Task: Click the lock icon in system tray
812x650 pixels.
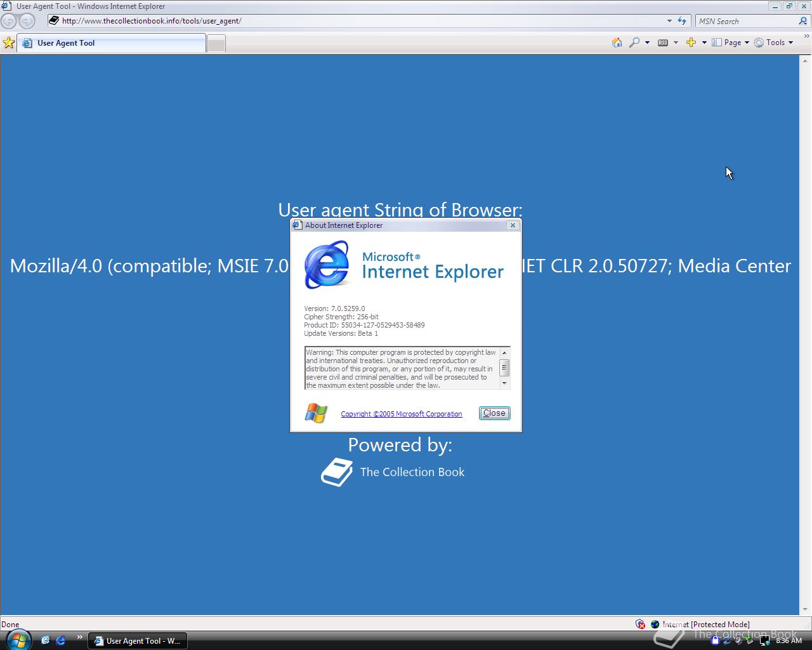Action: tap(716, 640)
